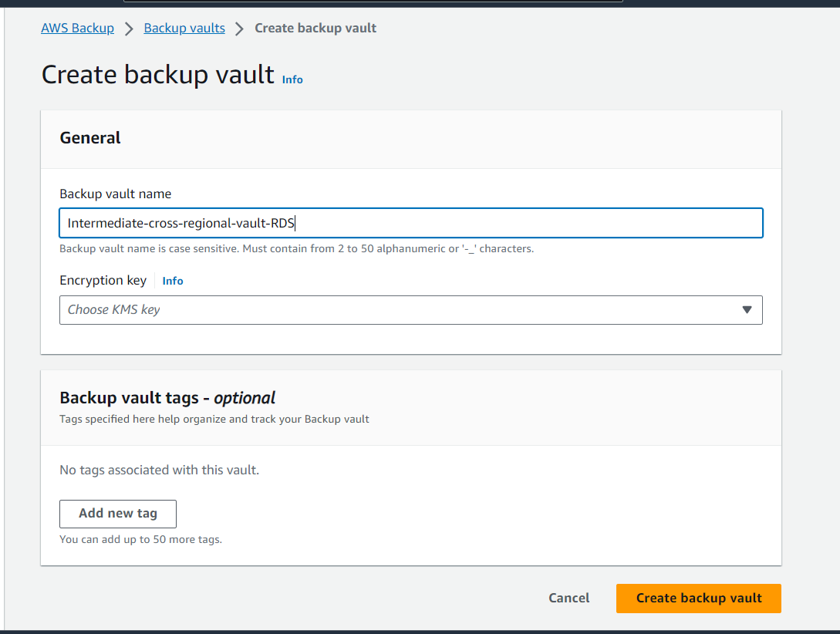
Task: Click the Backup vault tags section heading
Action: tap(167, 398)
